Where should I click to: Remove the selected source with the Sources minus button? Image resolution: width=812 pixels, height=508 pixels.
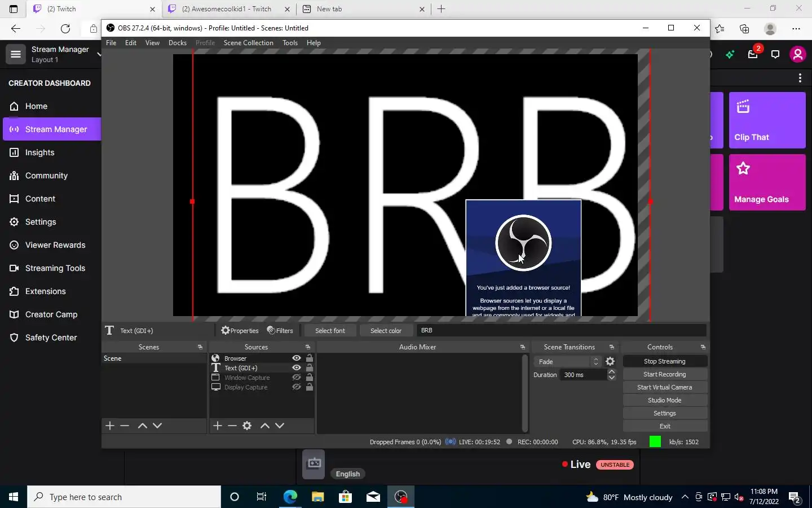click(232, 426)
